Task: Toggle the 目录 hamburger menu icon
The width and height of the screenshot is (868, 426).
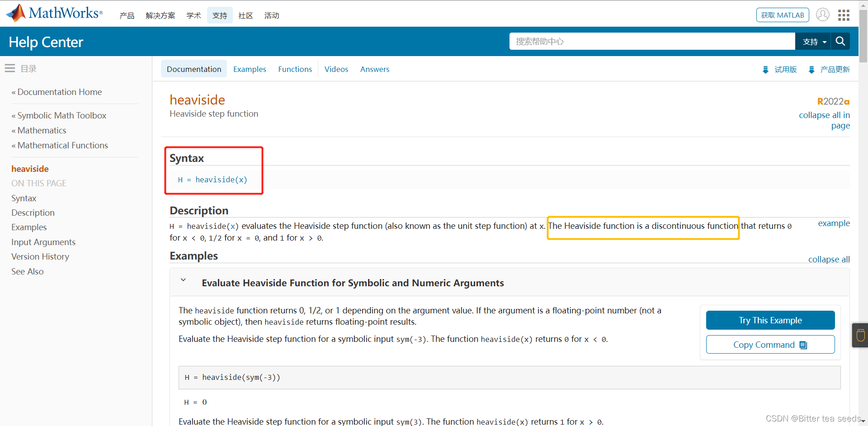Action: click(10, 68)
